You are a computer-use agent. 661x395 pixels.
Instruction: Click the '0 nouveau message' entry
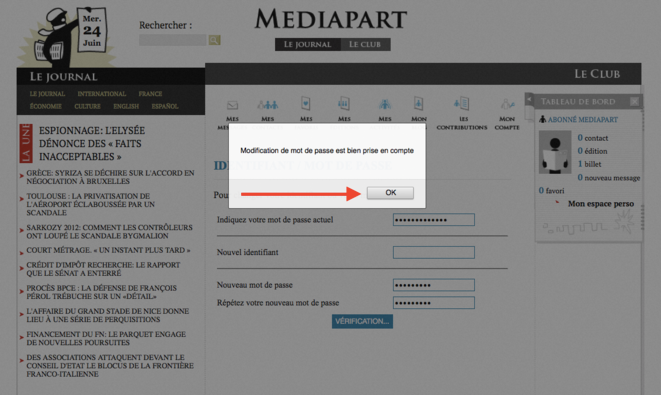tap(609, 178)
